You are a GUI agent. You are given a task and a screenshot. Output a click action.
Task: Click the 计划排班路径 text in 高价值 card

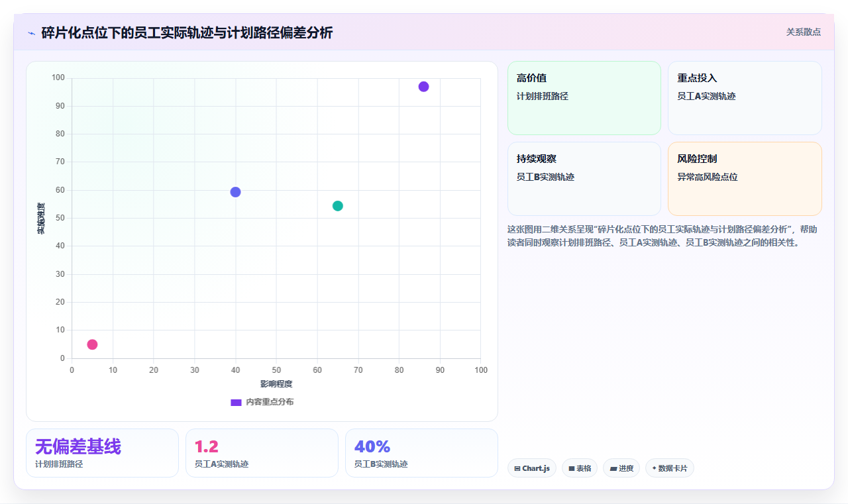[543, 96]
